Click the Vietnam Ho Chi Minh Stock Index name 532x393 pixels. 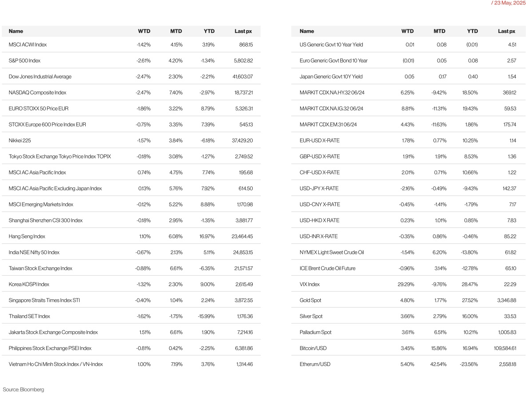(56, 364)
